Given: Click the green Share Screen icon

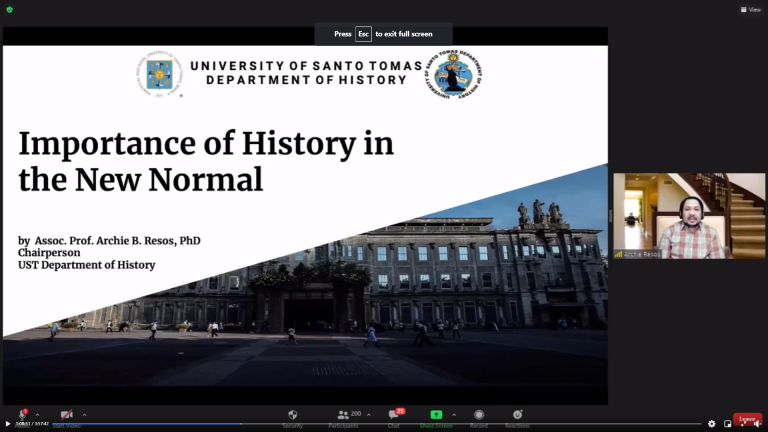Looking at the screenshot, I should click(x=436, y=415).
